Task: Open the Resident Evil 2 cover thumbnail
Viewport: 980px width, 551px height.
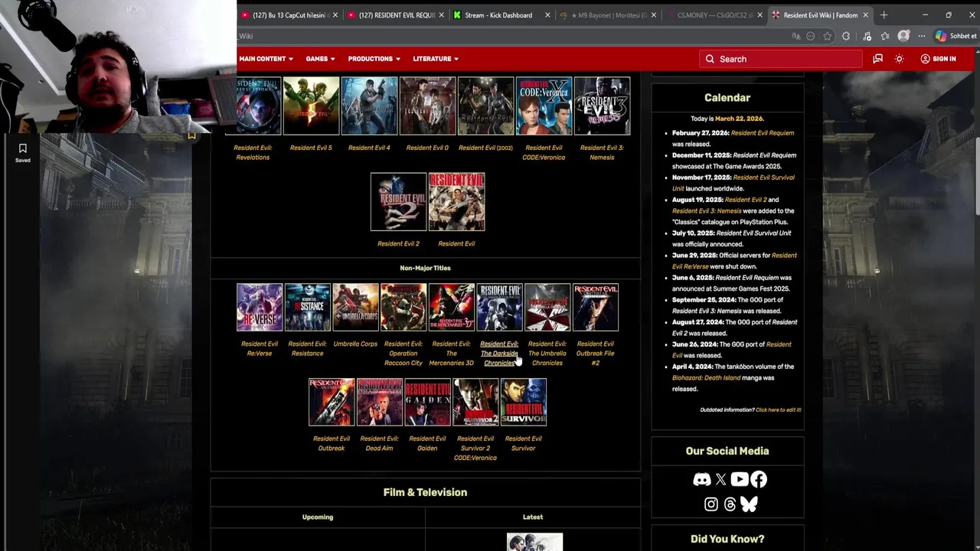Action: 398,201
